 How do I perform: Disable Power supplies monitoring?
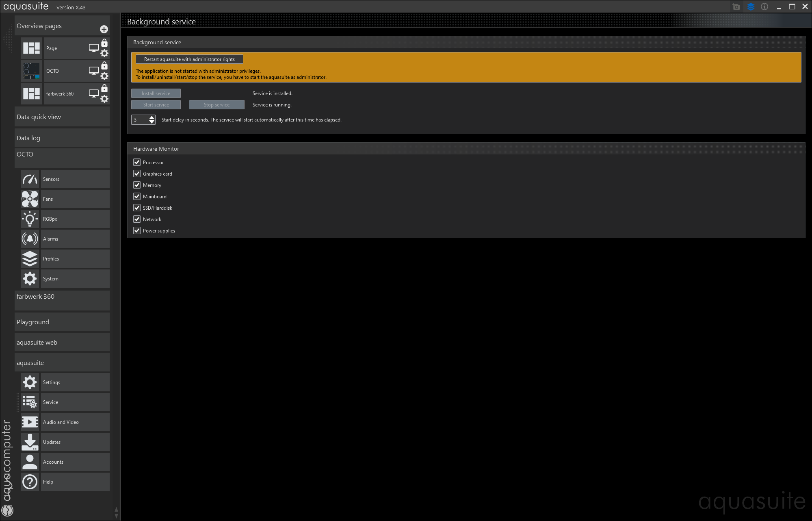coord(137,230)
